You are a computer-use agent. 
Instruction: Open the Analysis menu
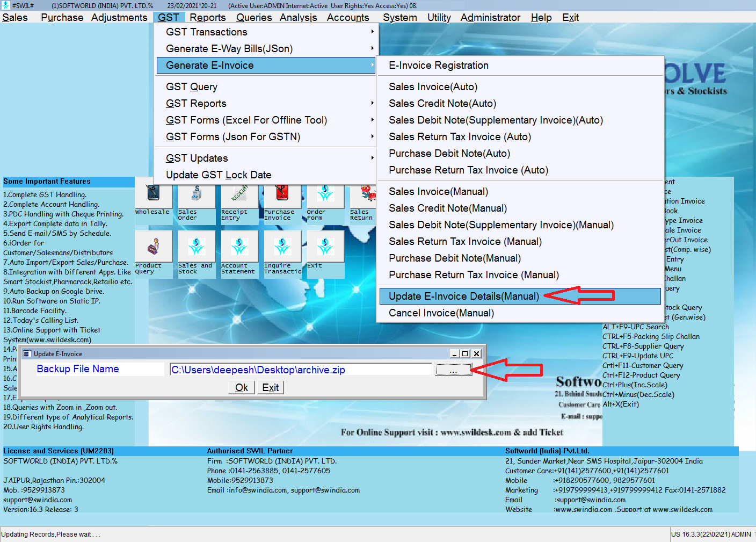pyautogui.click(x=298, y=18)
